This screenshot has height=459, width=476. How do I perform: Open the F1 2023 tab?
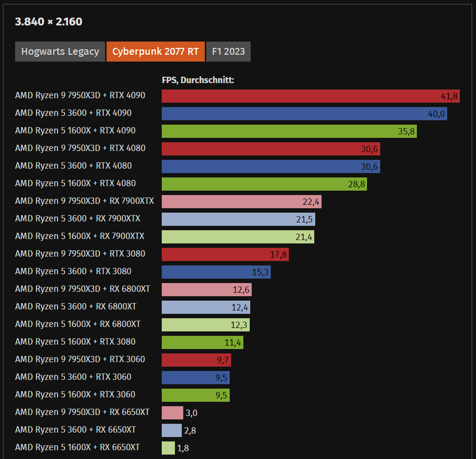click(228, 52)
